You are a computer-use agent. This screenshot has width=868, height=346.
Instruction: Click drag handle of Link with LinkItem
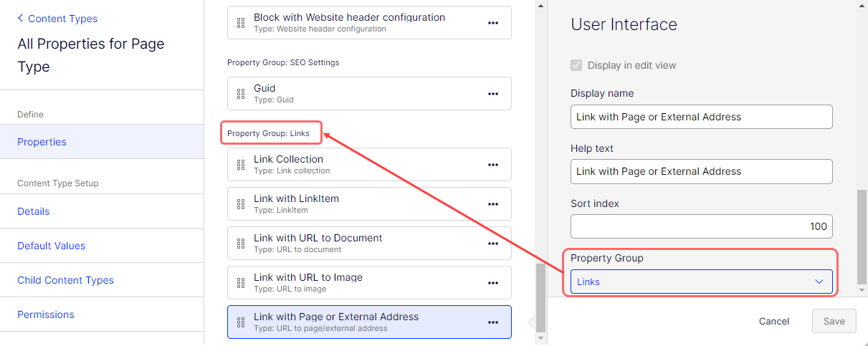tap(241, 204)
